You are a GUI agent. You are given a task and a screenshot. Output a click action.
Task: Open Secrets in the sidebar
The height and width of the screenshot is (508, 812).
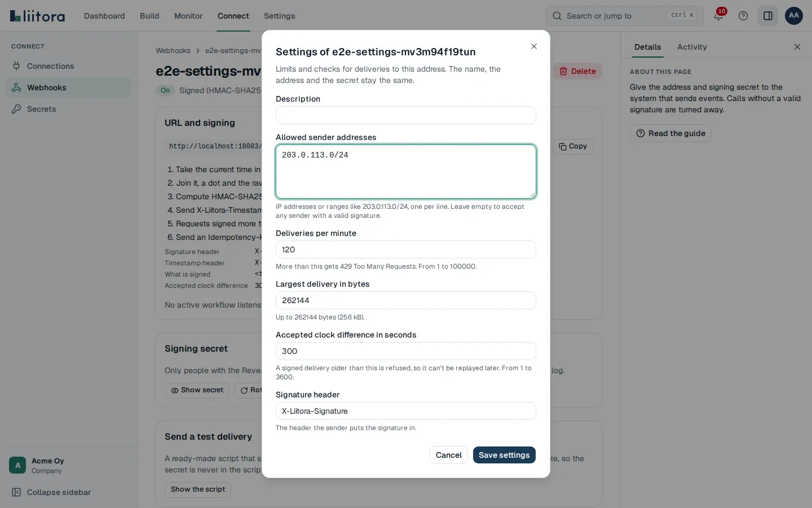click(68, 109)
